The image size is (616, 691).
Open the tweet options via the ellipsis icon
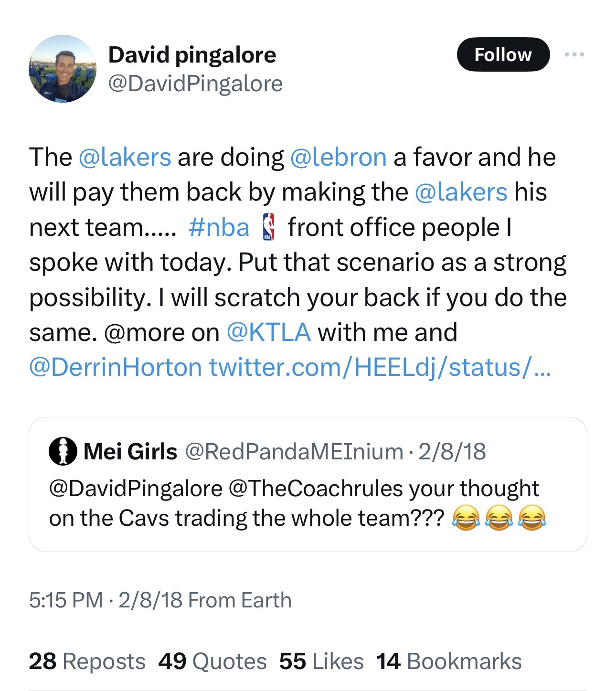click(x=576, y=54)
